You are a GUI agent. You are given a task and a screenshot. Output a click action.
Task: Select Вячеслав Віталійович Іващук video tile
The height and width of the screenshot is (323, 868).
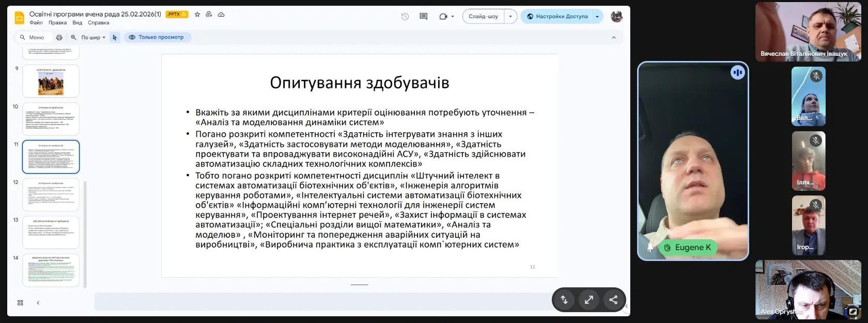(x=808, y=32)
